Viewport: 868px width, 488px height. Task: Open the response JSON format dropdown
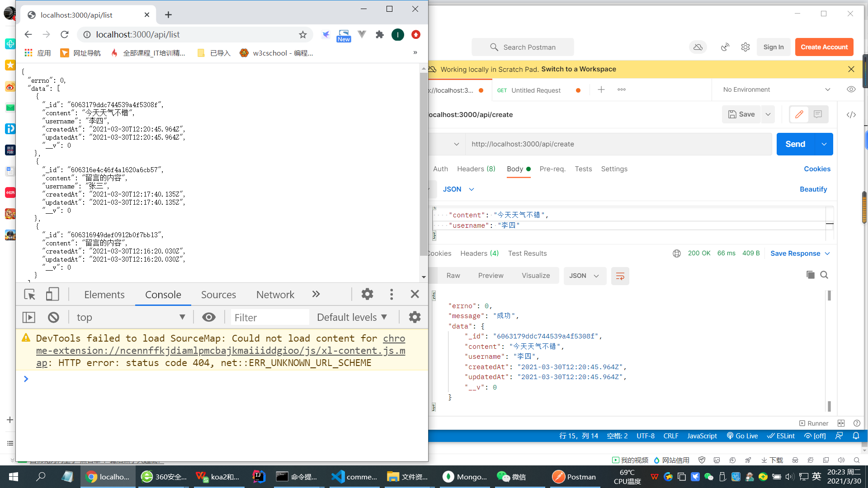(x=584, y=276)
